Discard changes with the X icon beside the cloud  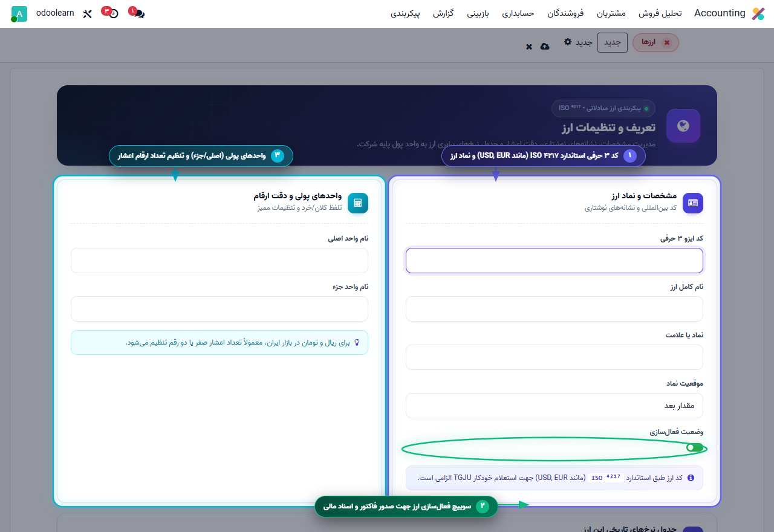point(529,47)
